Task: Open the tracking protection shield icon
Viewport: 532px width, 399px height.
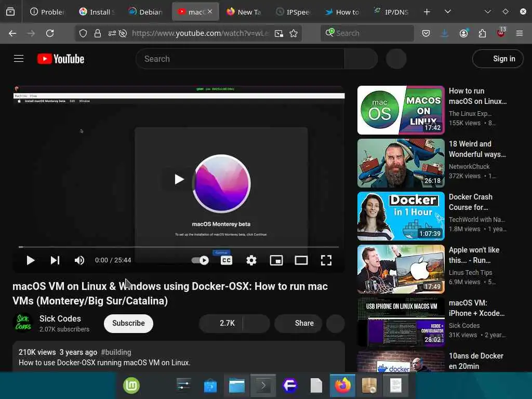Action: (x=83, y=33)
